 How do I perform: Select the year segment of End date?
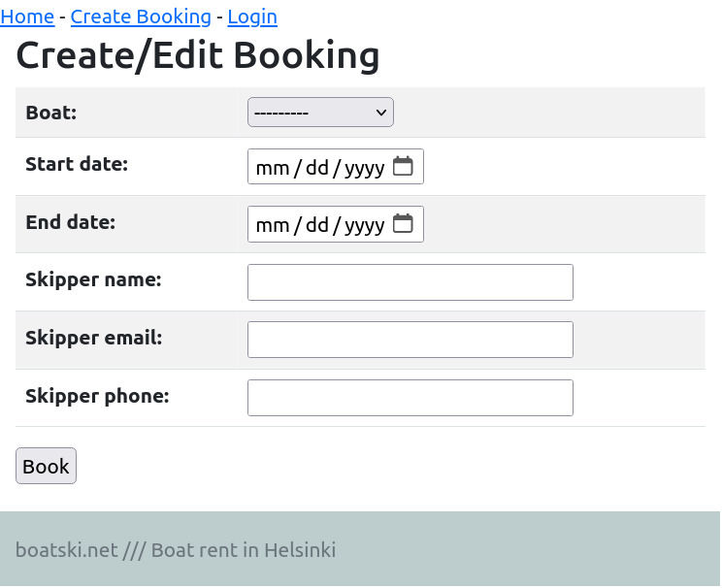[365, 225]
